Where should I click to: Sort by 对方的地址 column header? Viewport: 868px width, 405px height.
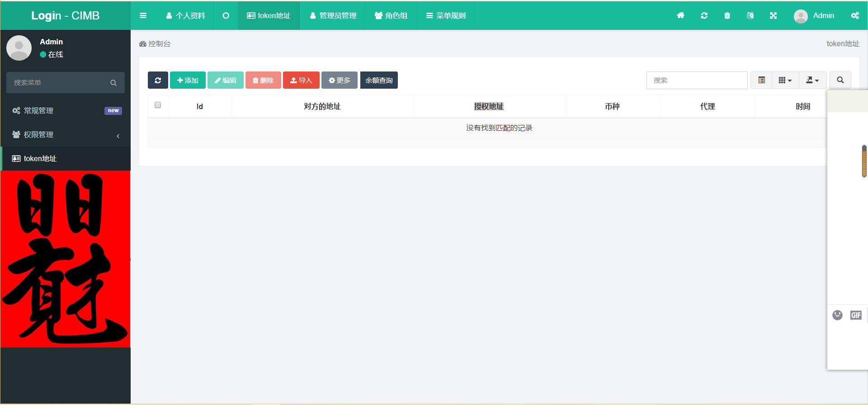coord(322,106)
